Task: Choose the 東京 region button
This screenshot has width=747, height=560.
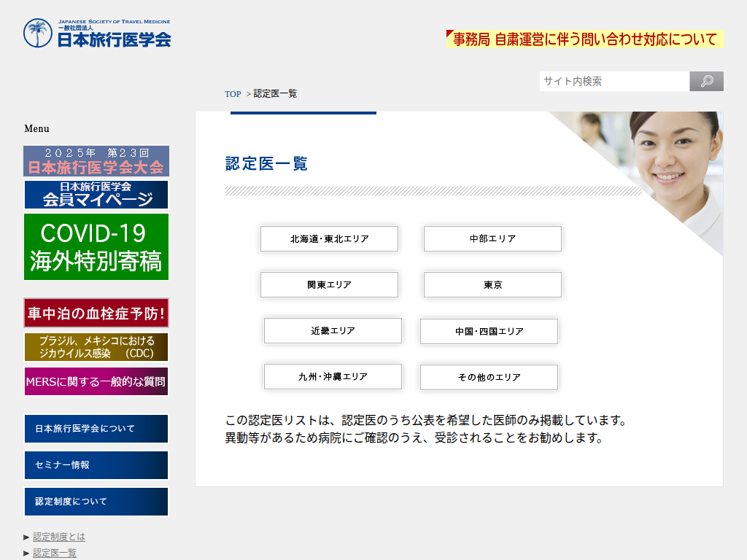Action: coord(492,285)
